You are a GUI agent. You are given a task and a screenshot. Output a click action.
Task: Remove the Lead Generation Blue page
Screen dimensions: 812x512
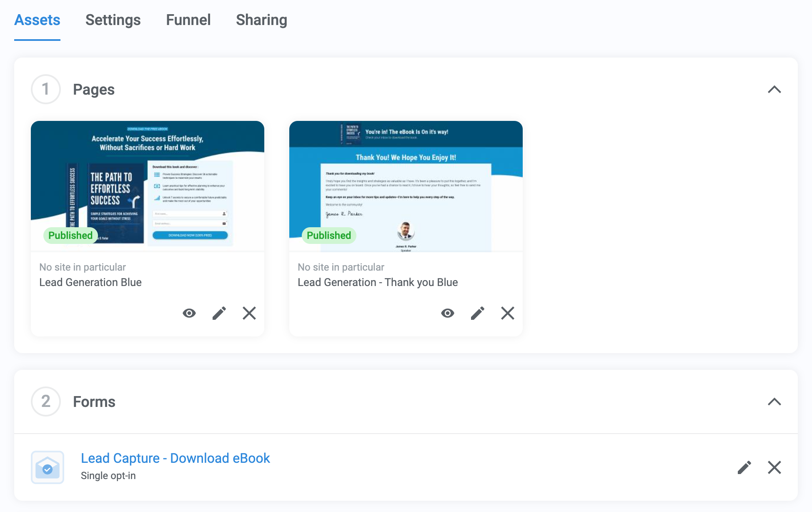[249, 313]
